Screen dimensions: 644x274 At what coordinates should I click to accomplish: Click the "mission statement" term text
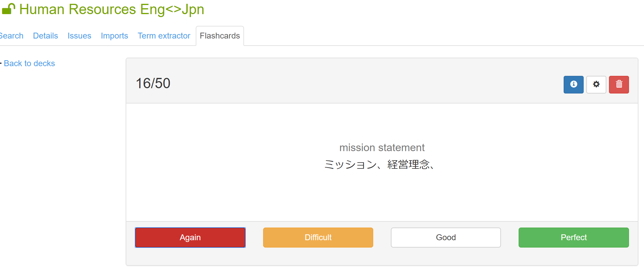382,148
